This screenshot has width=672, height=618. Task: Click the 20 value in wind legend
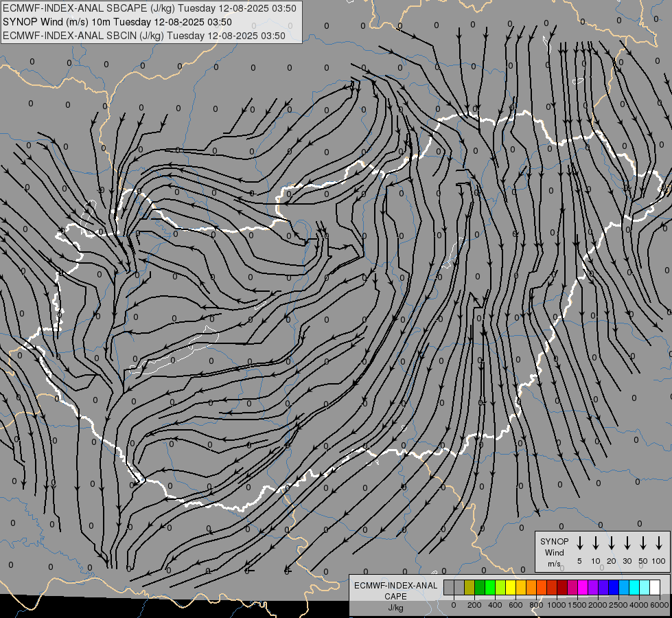pos(611,561)
